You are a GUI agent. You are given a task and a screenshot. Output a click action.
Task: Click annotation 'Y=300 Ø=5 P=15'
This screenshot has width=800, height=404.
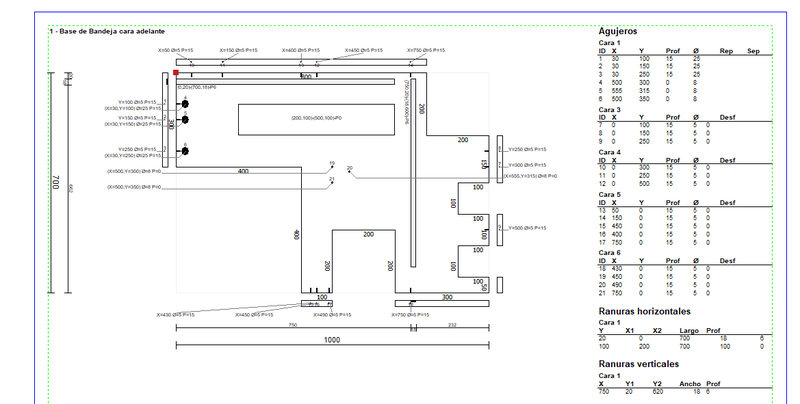coord(527,165)
